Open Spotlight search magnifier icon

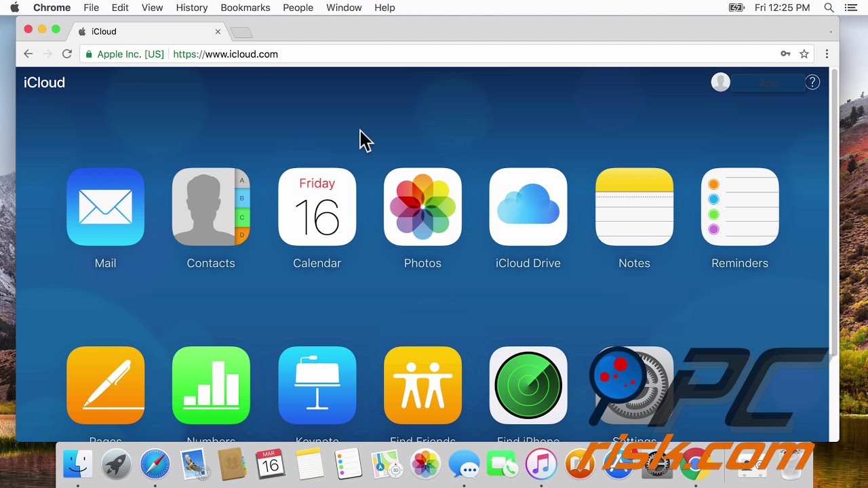coord(829,7)
